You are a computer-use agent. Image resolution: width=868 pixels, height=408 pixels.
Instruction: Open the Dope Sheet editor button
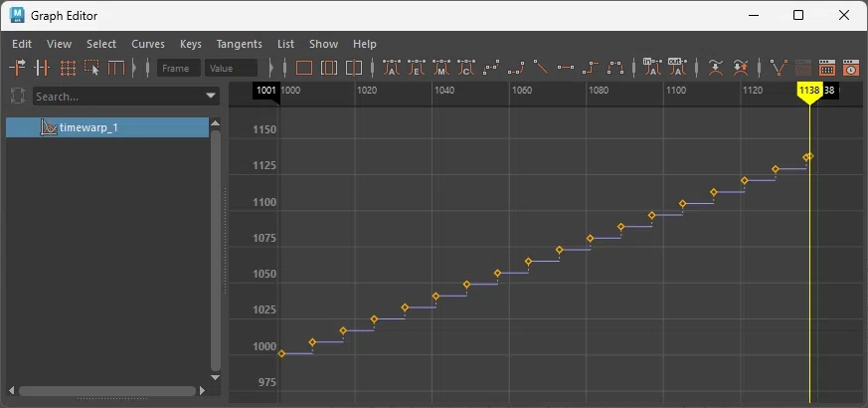point(826,68)
